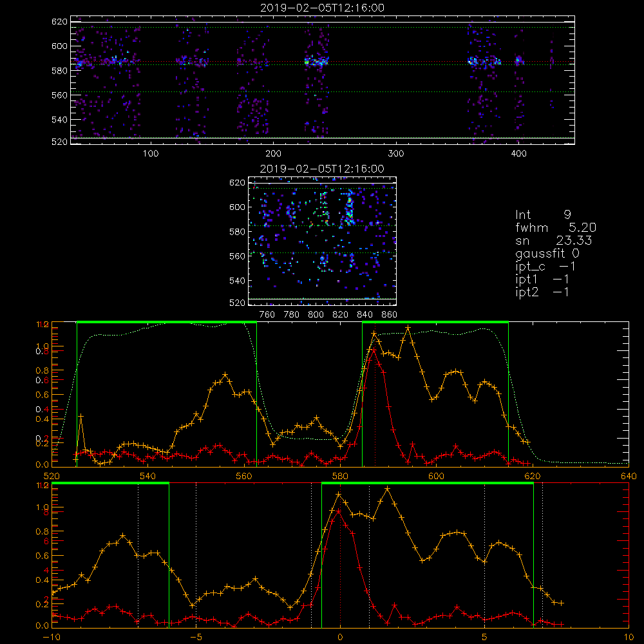Click x-axis label 520 on third profile plot
This screenshot has width=644, height=644.
[x=52, y=476]
